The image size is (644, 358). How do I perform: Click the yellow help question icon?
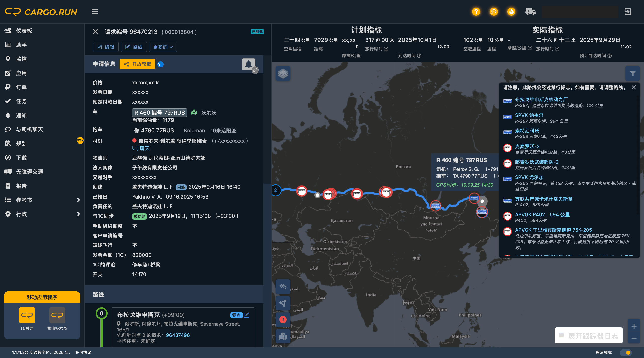tap(476, 12)
